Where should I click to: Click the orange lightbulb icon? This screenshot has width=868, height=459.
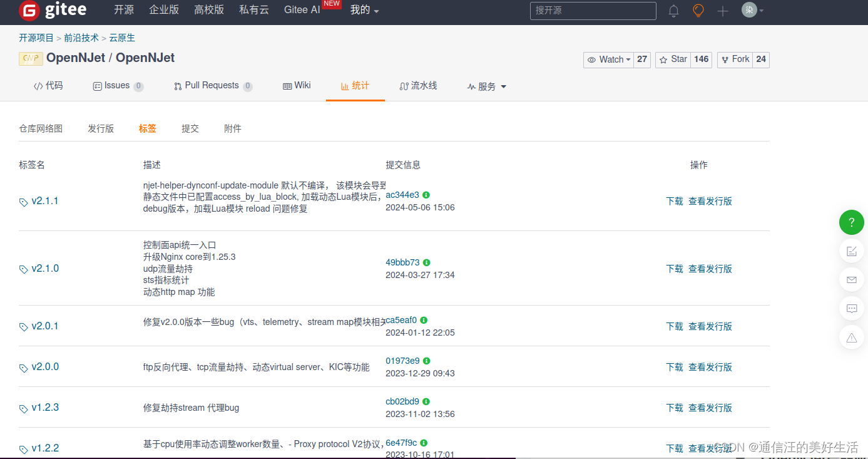point(698,11)
